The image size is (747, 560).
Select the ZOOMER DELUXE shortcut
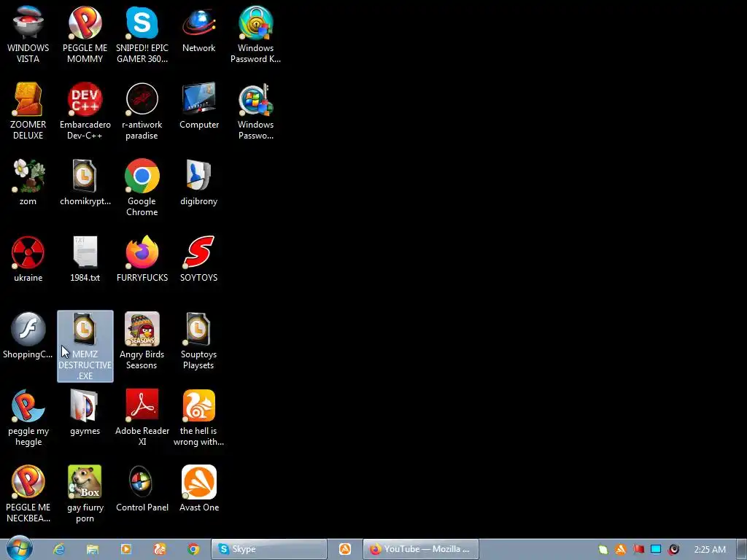pos(28,111)
